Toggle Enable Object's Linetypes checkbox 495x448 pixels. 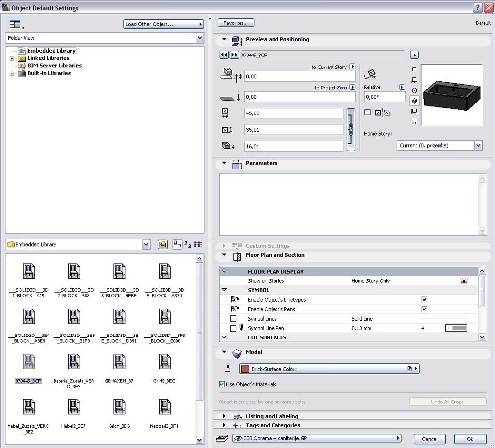click(x=424, y=299)
